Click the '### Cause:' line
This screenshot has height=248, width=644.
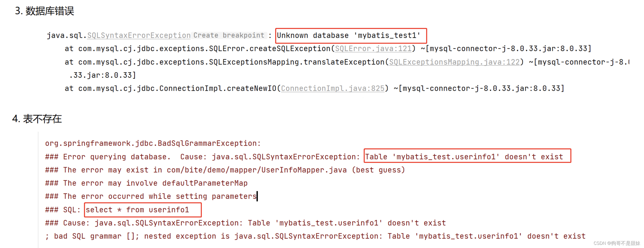click(x=245, y=223)
